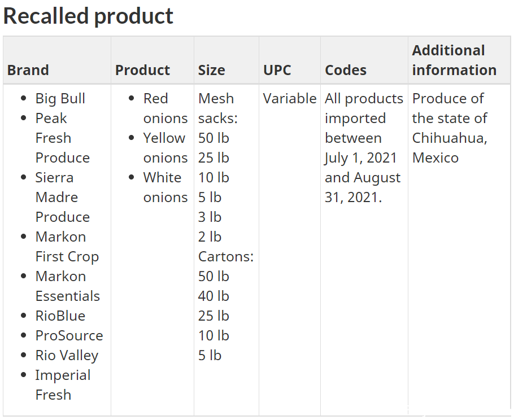Click the Additional information column header
The width and height of the screenshot is (514, 420).
pos(454,60)
